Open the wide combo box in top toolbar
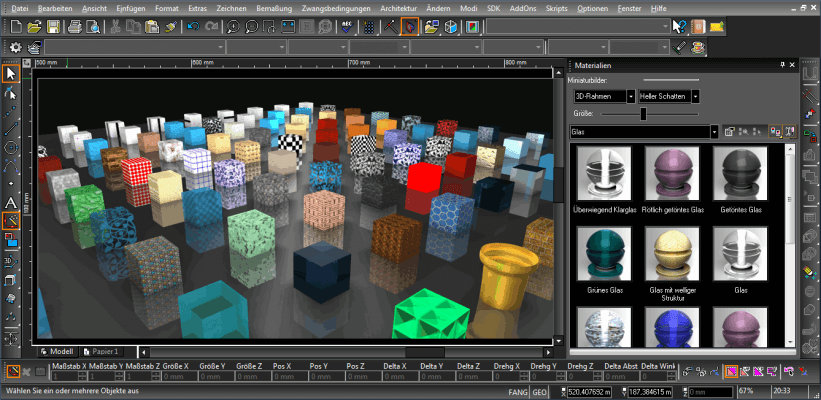 click(x=578, y=26)
